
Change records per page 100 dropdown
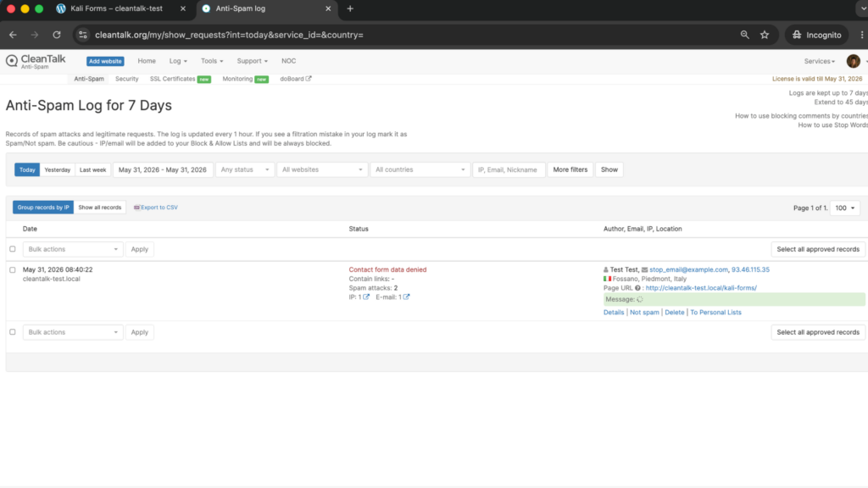[845, 208]
